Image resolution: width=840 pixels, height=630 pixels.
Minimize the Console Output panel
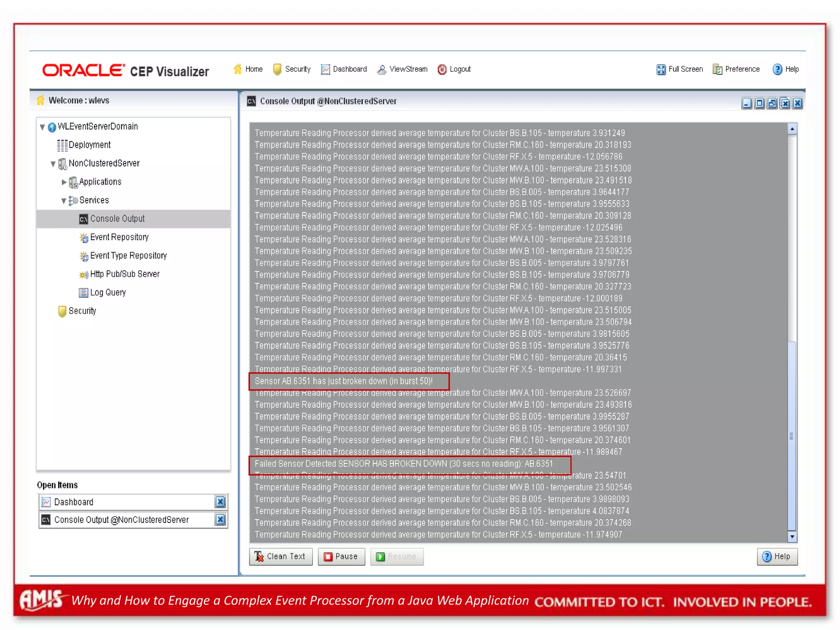pyautogui.click(x=746, y=103)
